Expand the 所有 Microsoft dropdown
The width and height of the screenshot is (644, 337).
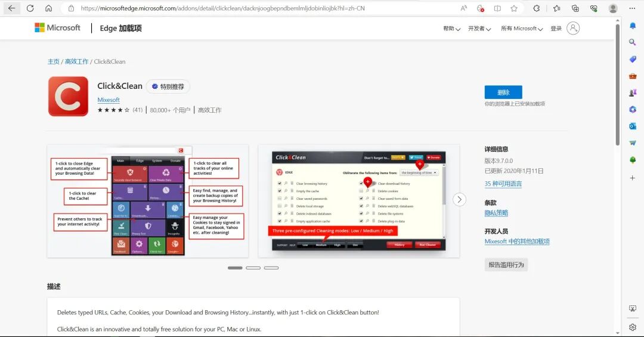click(522, 29)
